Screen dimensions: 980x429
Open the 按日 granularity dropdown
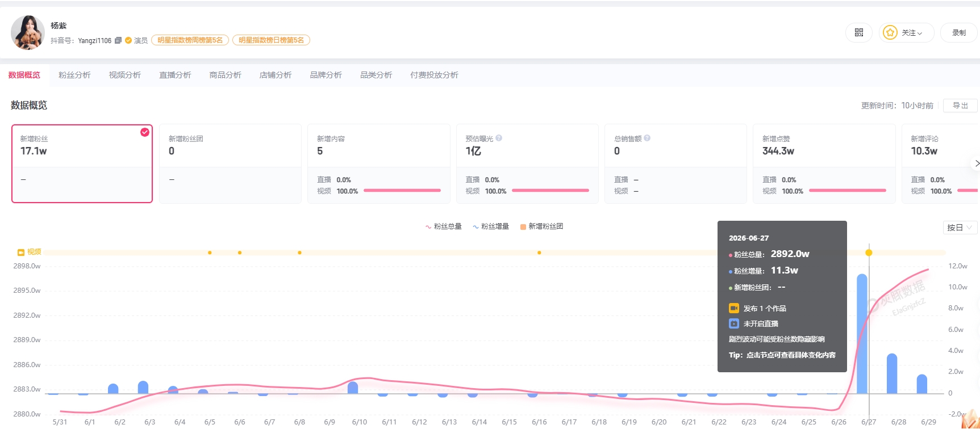[960, 228]
